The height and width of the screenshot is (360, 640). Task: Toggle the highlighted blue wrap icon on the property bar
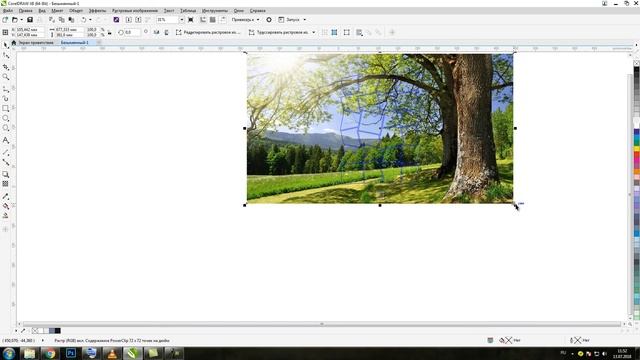click(334, 32)
